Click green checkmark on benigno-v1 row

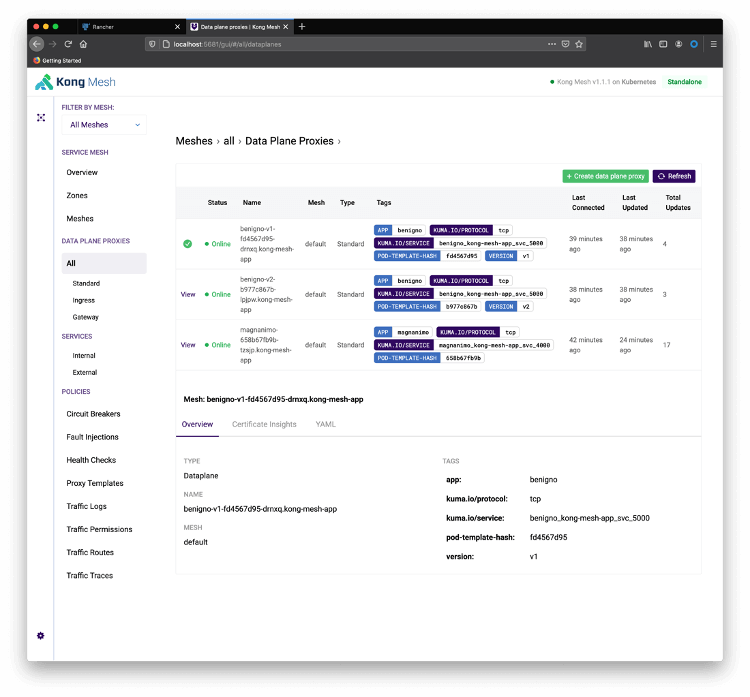coord(187,244)
